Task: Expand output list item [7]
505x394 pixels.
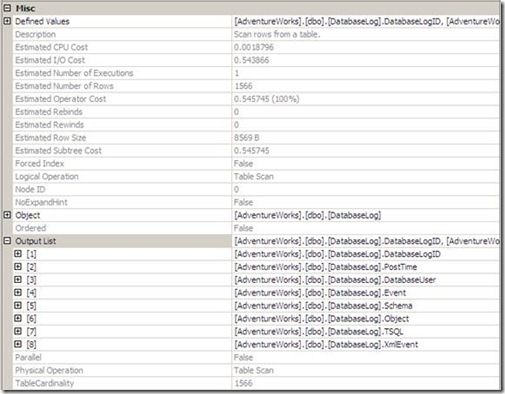Action: [x=18, y=331]
